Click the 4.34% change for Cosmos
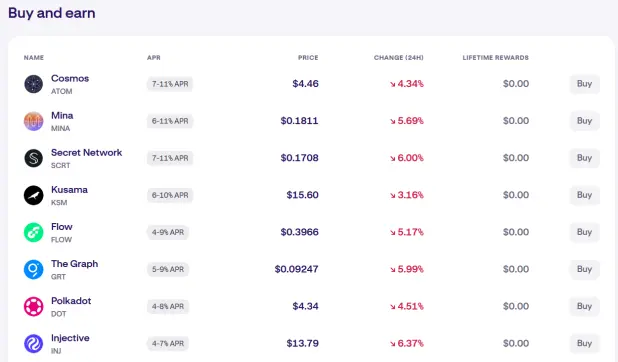Image resolution: width=618 pixels, height=362 pixels. click(407, 84)
